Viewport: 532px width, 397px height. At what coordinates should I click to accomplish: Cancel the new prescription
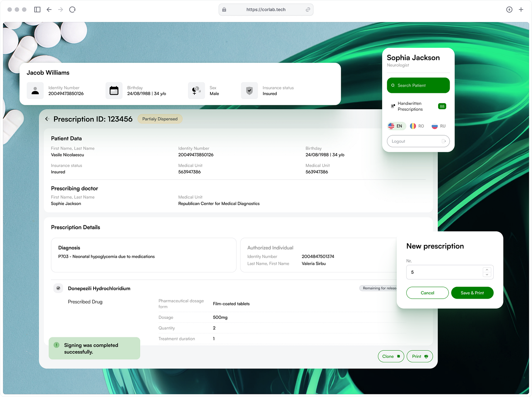click(x=427, y=293)
